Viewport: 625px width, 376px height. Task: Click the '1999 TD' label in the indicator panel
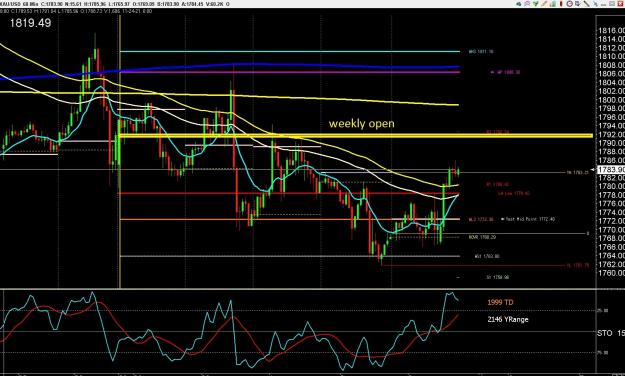pyautogui.click(x=500, y=302)
